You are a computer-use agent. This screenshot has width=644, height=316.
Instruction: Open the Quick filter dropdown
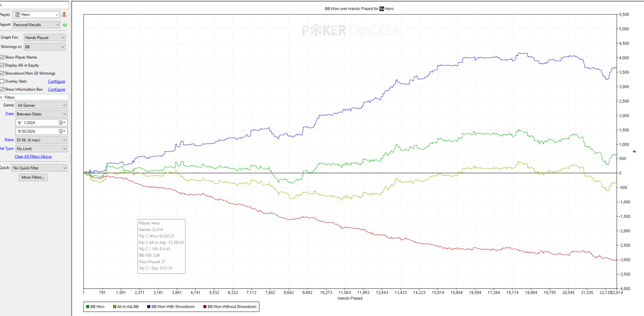(x=39, y=168)
